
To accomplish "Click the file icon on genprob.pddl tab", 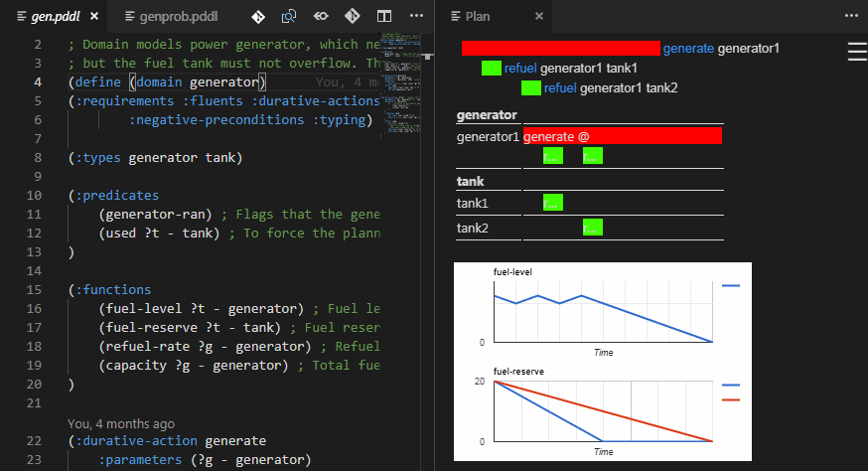I will point(129,16).
